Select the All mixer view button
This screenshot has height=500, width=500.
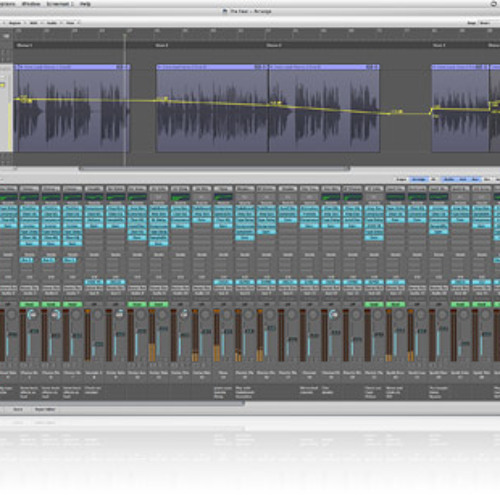[433, 179]
